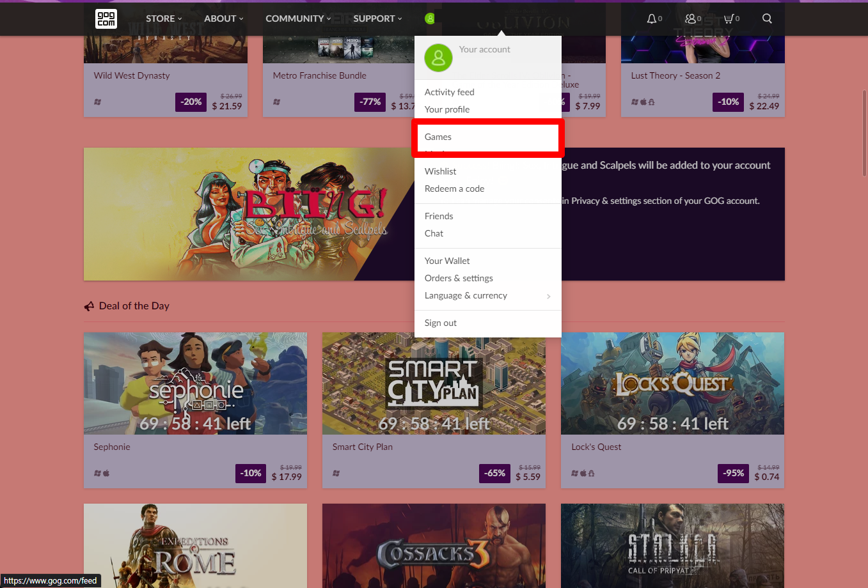Open Cossacks 3 thumbnail
This screenshot has width=868, height=588.
pyautogui.click(x=434, y=546)
